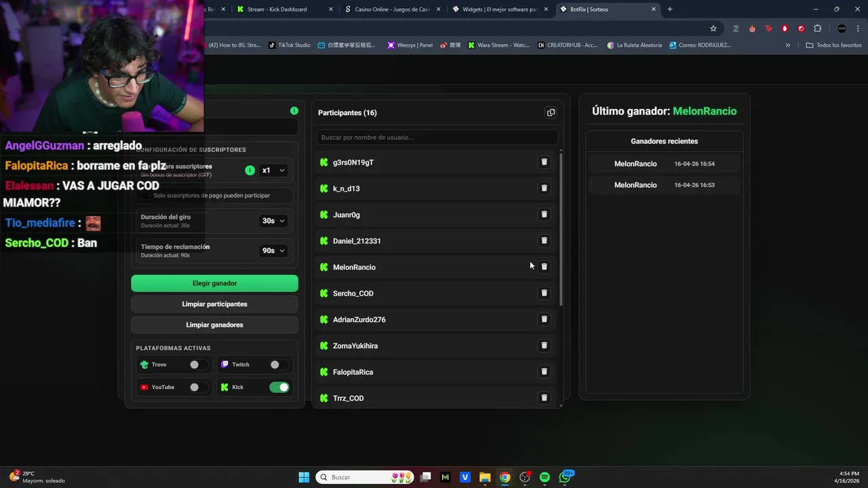
Task: Click 'Limpiar participantes' button
Action: (214, 304)
